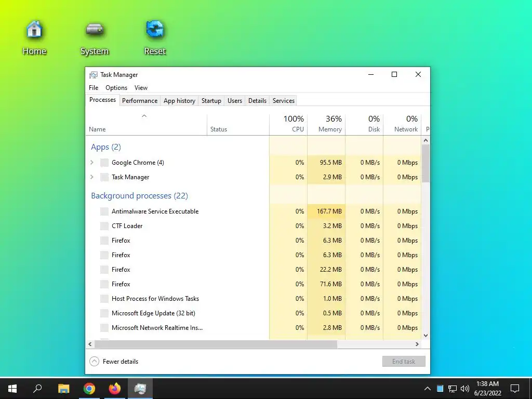Switch to the Services tab
The height and width of the screenshot is (399, 532).
[x=284, y=101]
